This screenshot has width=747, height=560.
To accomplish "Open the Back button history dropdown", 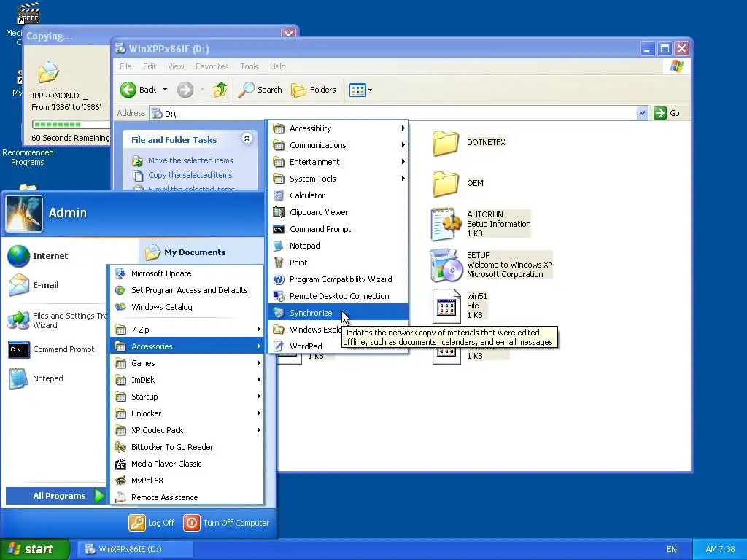I will coord(165,90).
